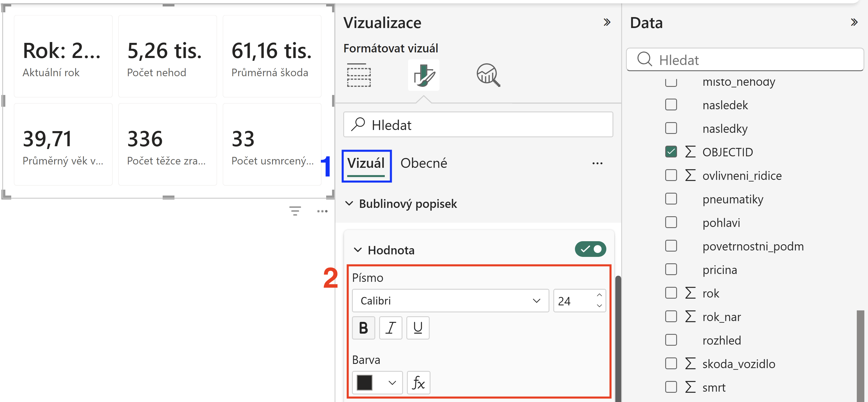This screenshot has width=868, height=402.
Task: Switch to the Obecné tab
Action: (423, 163)
